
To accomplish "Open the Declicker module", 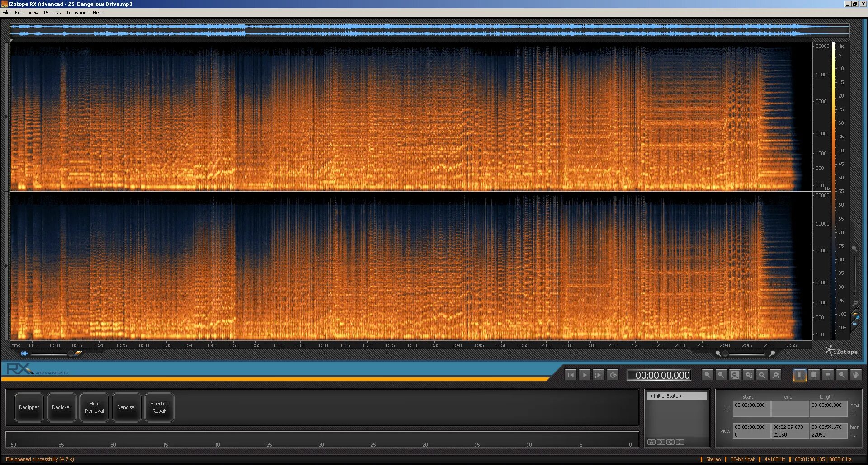I will click(61, 408).
